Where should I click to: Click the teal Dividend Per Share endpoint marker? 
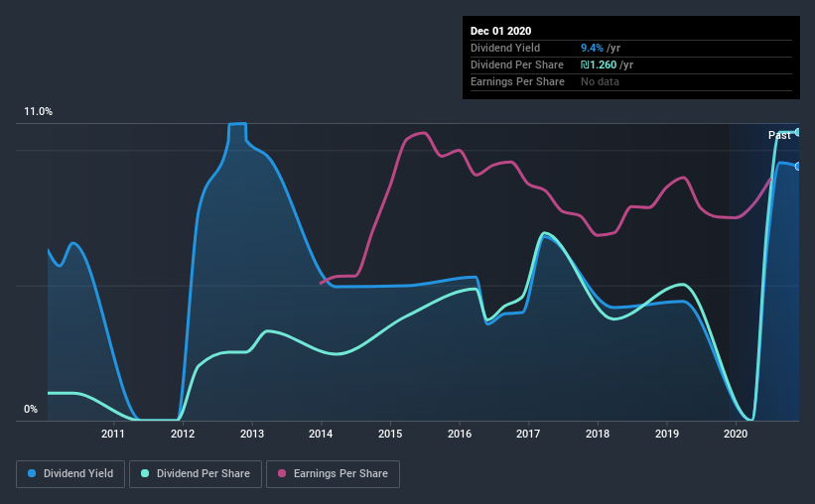(x=797, y=133)
